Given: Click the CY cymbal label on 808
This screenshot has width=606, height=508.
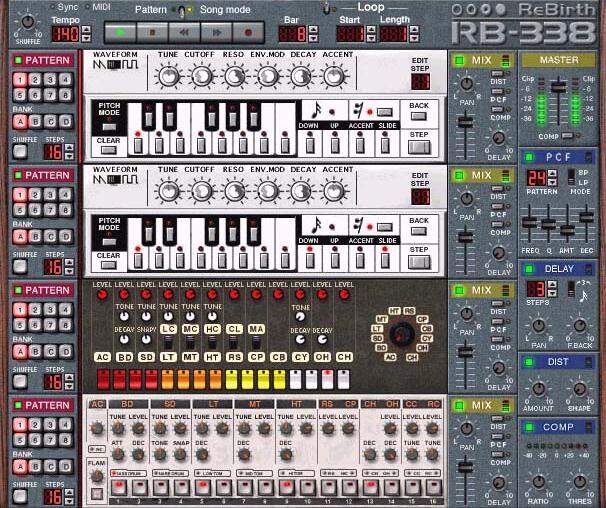Looking at the screenshot, I should tap(300, 357).
